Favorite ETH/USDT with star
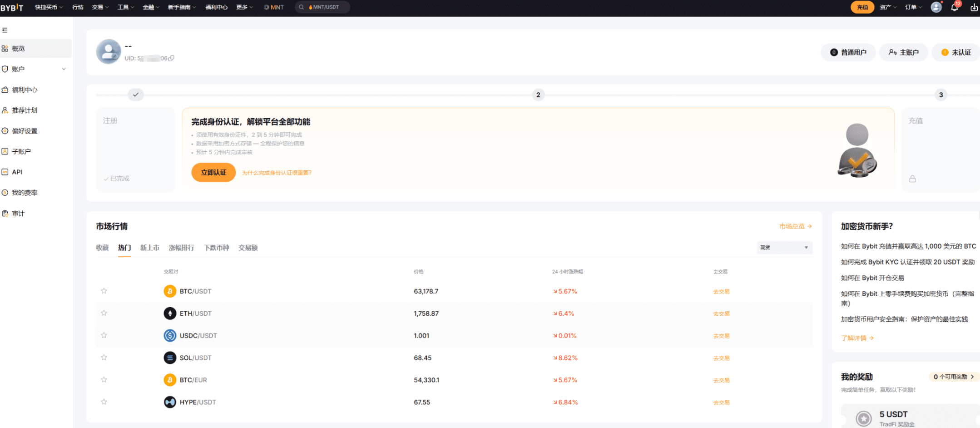980x428 pixels. point(104,313)
